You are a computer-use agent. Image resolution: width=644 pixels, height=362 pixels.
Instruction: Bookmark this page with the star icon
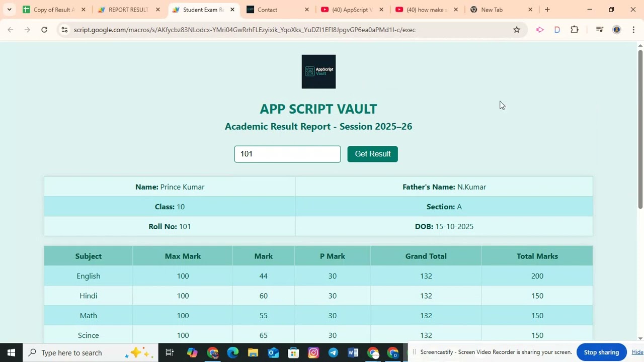(516, 30)
